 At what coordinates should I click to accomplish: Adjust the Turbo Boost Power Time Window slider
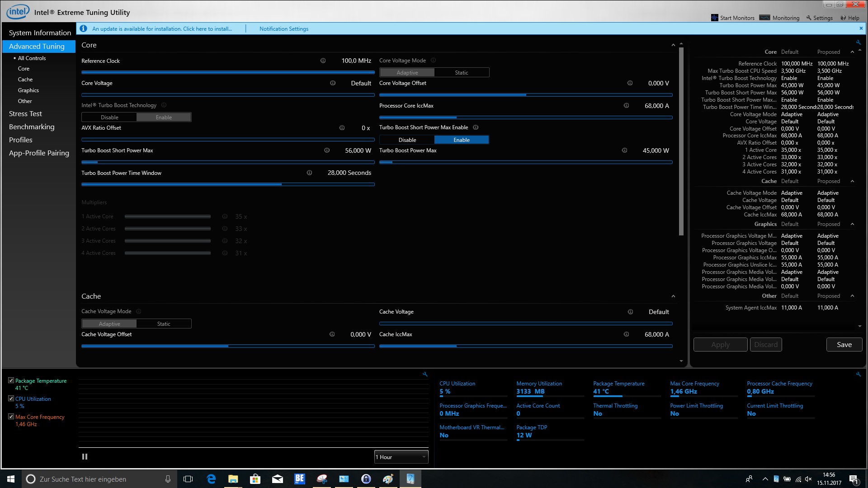(281, 184)
